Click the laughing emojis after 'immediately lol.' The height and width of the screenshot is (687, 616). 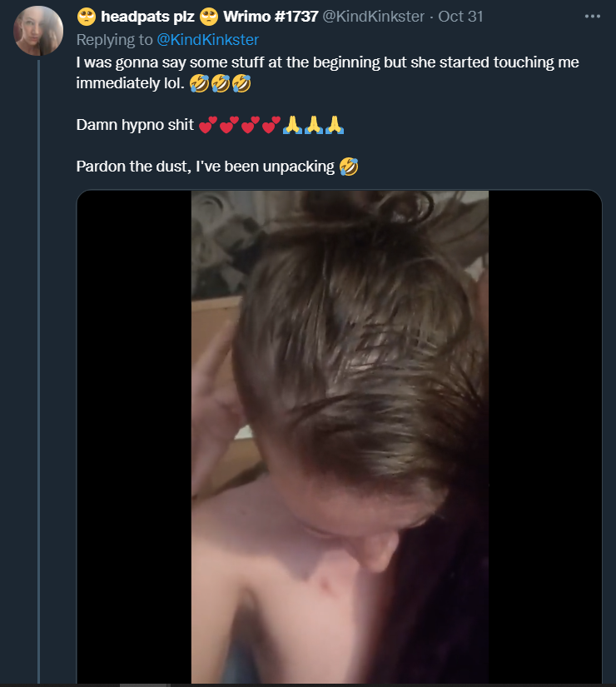point(221,83)
